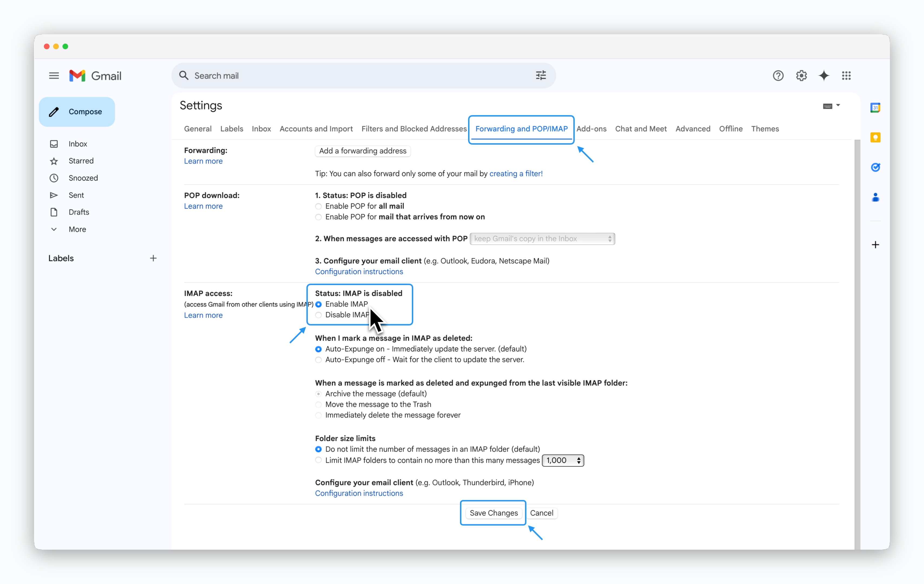This screenshot has width=924, height=584.
Task: Click the Drafts page icon in sidebar
Action: pos(54,212)
